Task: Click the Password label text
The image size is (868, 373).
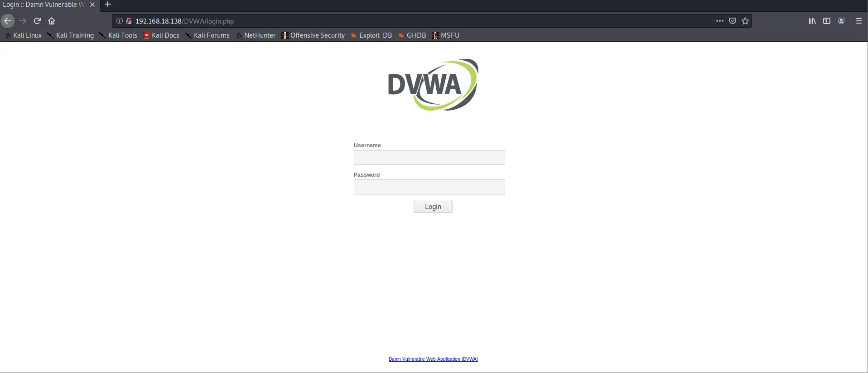Action: pyautogui.click(x=367, y=175)
